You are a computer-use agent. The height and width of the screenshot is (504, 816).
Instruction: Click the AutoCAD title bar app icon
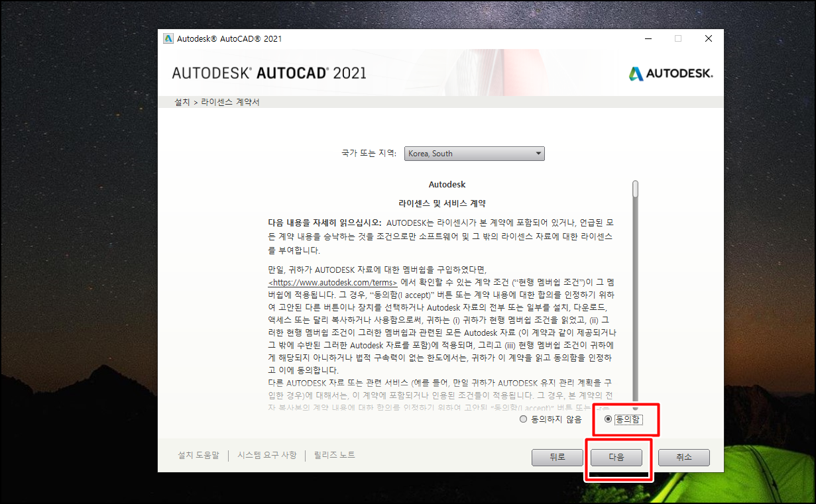168,38
